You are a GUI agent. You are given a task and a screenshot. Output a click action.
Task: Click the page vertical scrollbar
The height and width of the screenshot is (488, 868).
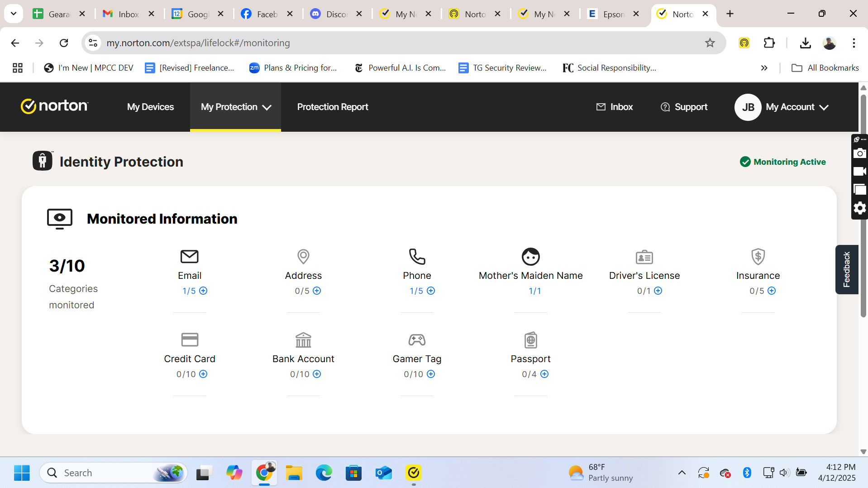pyautogui.click(x=863, y=204)
